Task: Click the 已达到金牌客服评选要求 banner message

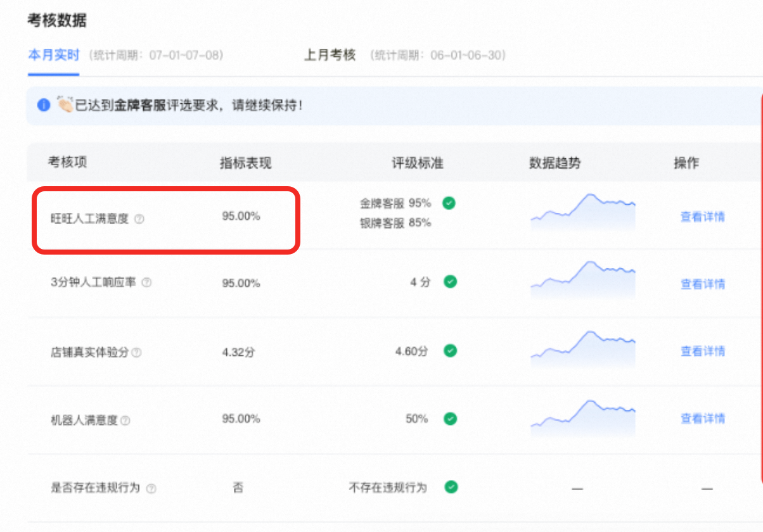Action: point(189,105)
